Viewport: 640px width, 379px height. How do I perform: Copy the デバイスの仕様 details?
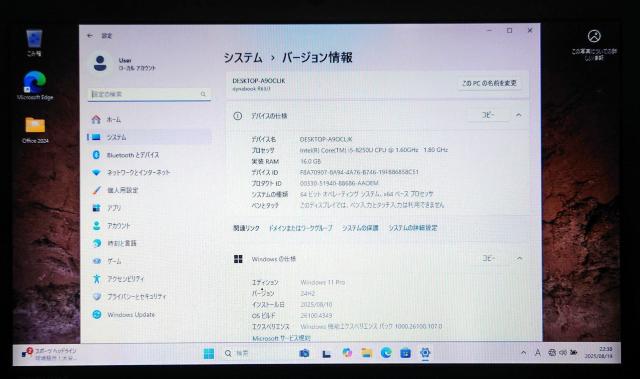click(488, 115)
